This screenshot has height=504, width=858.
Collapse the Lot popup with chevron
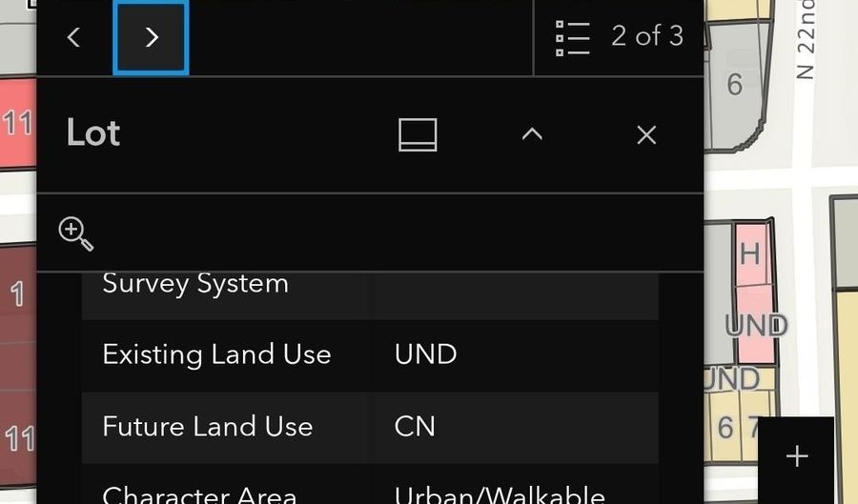(532, 134)
